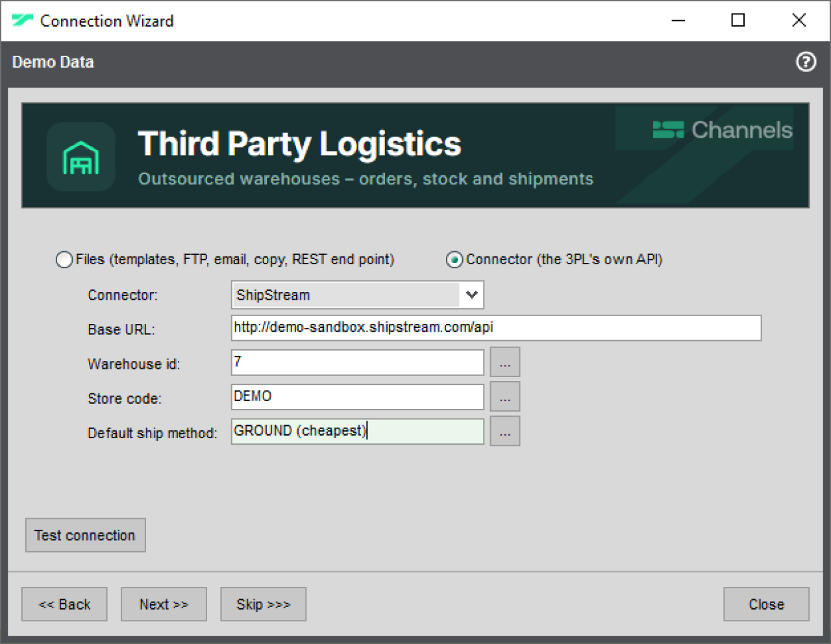Viewport: 831px width, 644px height.
Task: Click the 'Third Party Logistics' heading text
Action: point(299,145)
